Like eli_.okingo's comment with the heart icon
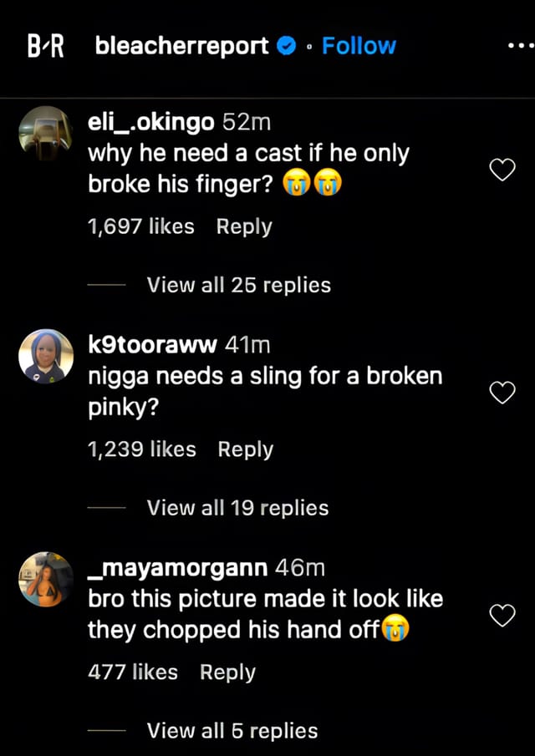Image resolution: width=535 pixels, height=756 pixels. [502, 169]
